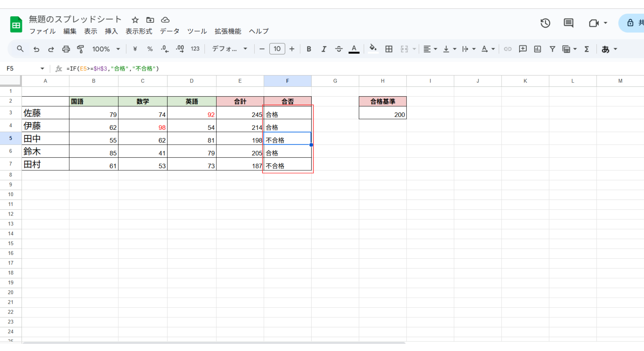This screenshot has height=351, width=644.
Task: Open the fill color picker
Action: pos(373,49)
